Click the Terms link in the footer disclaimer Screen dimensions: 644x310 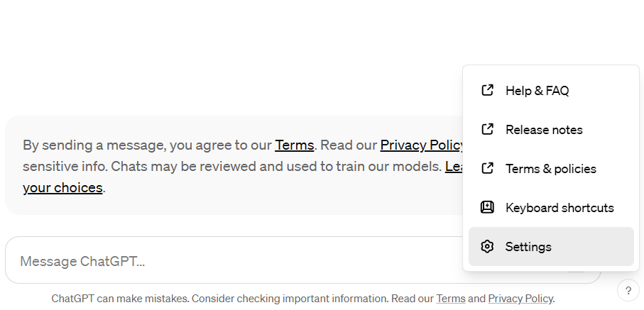[450, 299]
